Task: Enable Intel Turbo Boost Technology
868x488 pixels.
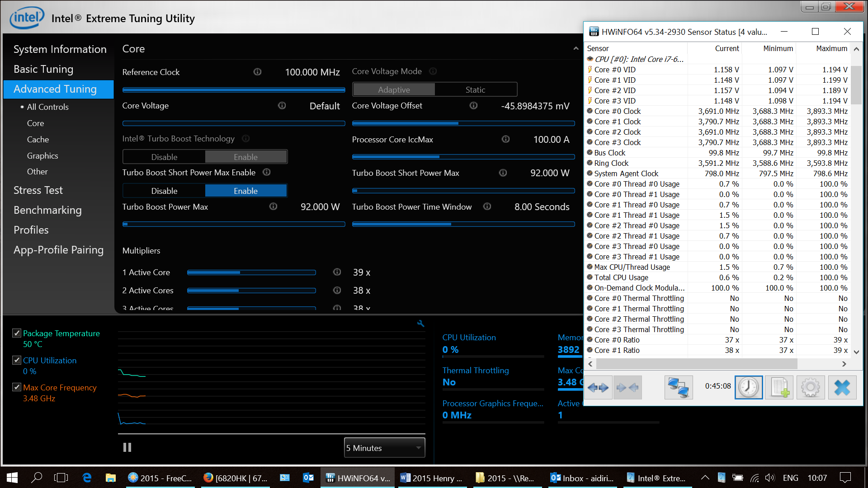Action: coord(245,157)
